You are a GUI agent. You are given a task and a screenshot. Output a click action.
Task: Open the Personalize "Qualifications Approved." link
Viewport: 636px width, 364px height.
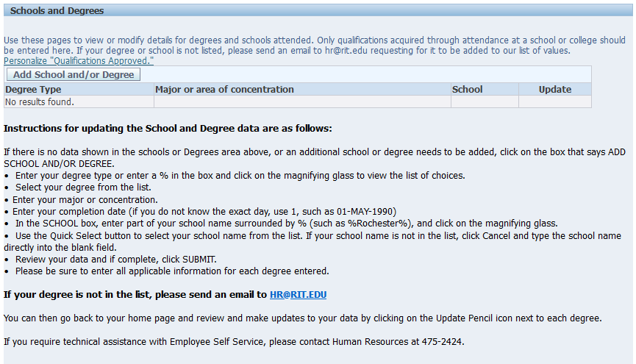pyautogui.click(x=79, y=60)
